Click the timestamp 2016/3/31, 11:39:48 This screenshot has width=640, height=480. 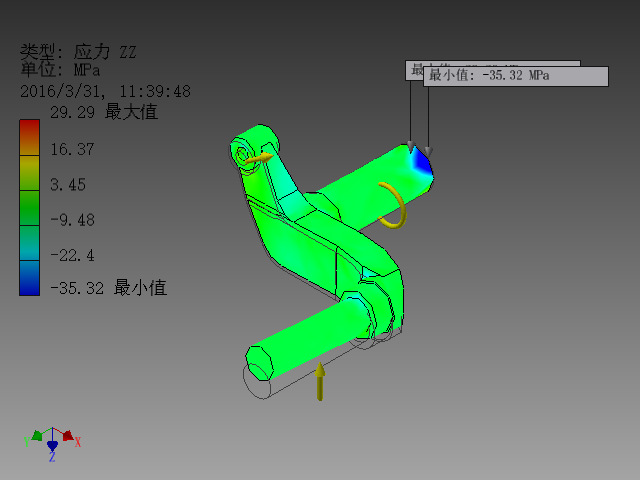(x=105, y=91)
